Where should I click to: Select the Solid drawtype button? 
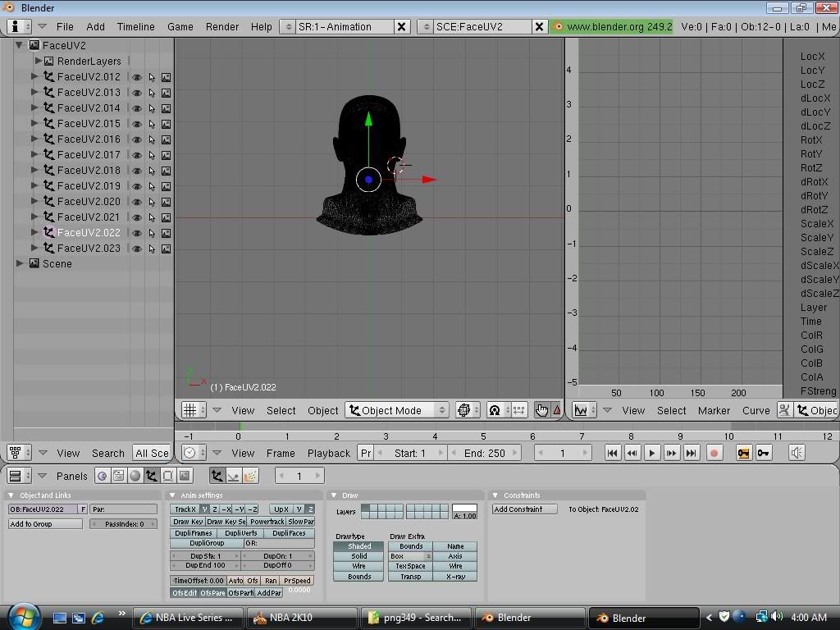(358, 556)
